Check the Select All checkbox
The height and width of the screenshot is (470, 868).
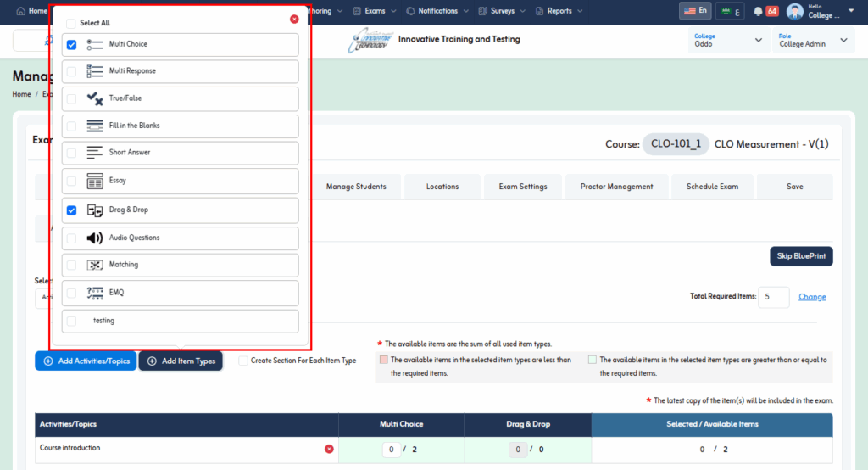tap(72, 23)
